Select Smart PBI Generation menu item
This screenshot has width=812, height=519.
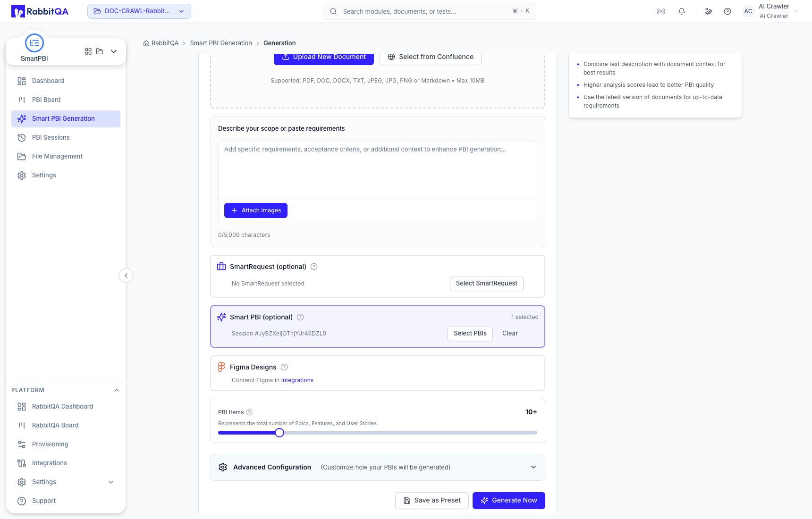click(x=66, y=118)
